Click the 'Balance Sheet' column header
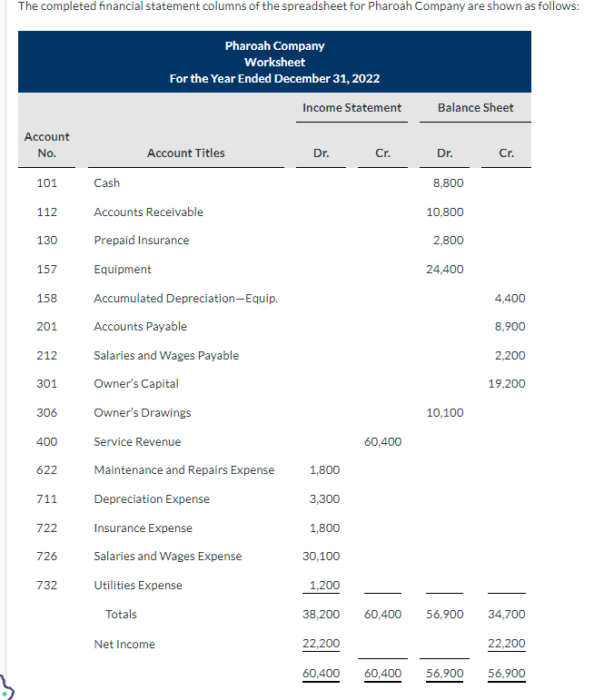The height and width of the screenshot is (700, 614). (x=476, y=108)
